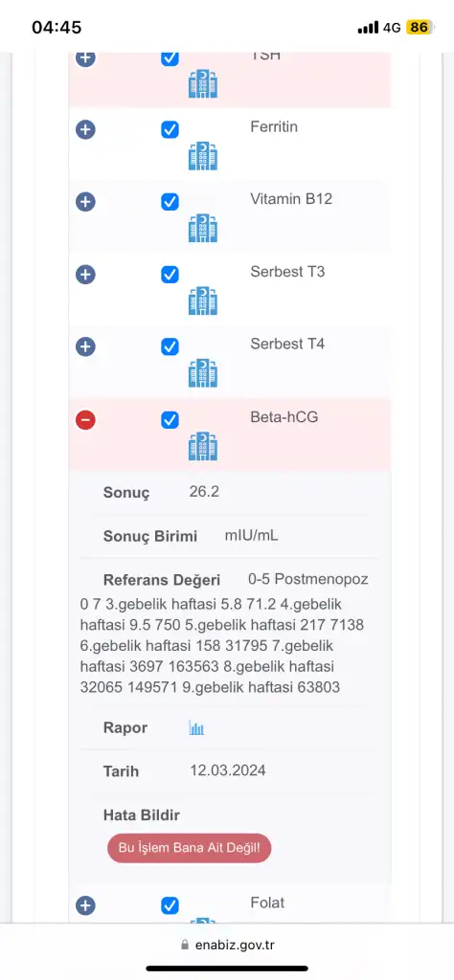Open the hospital icon under Serbest T3

tap(203, 301)
